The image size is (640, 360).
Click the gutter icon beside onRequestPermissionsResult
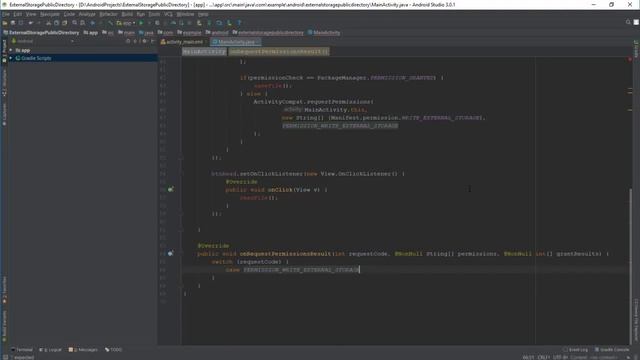[171, 253]
